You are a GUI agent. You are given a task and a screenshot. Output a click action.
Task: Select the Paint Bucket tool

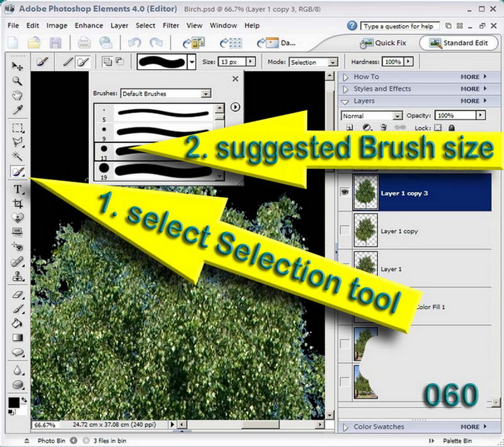click(x=17, y=323)
